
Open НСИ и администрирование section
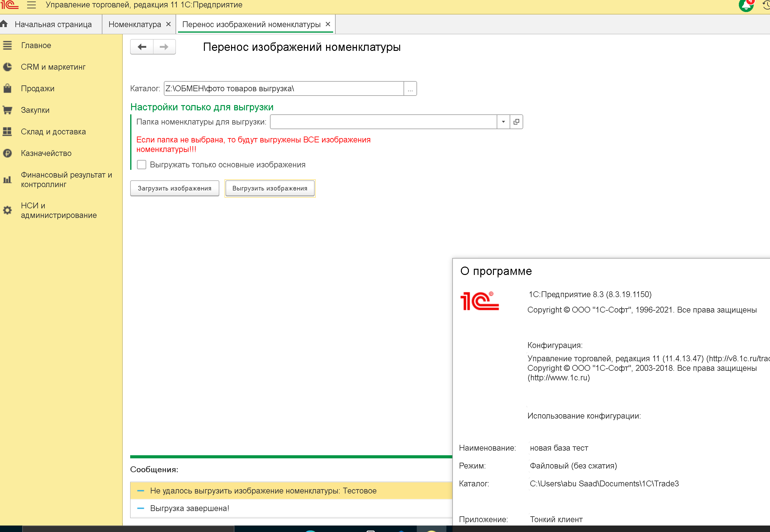59,210
